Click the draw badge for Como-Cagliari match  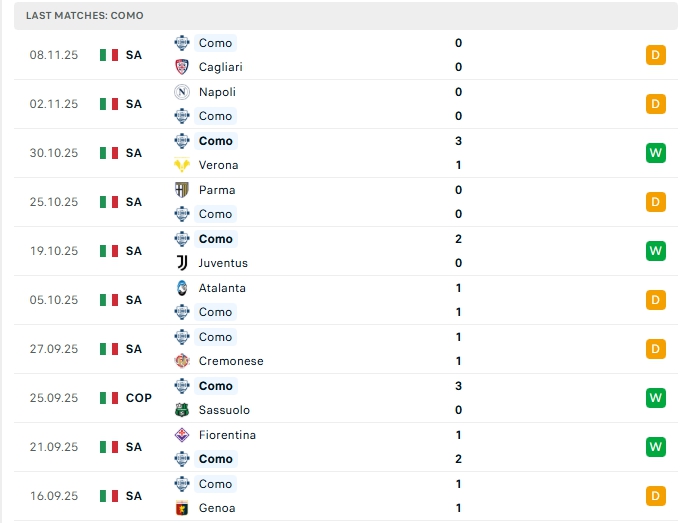pos(655,55)
